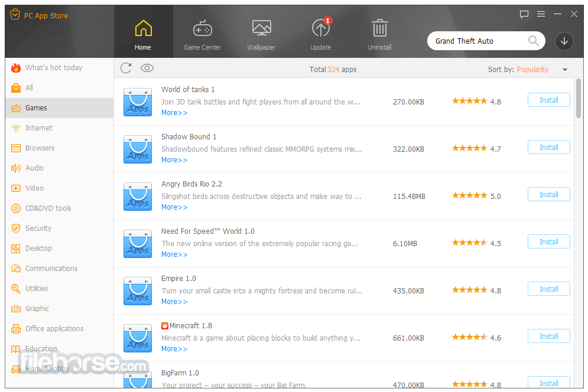Screen dimensions: 588x392
Task: Click Minecraft 1.8 app icon
Action: click(138, 338)
